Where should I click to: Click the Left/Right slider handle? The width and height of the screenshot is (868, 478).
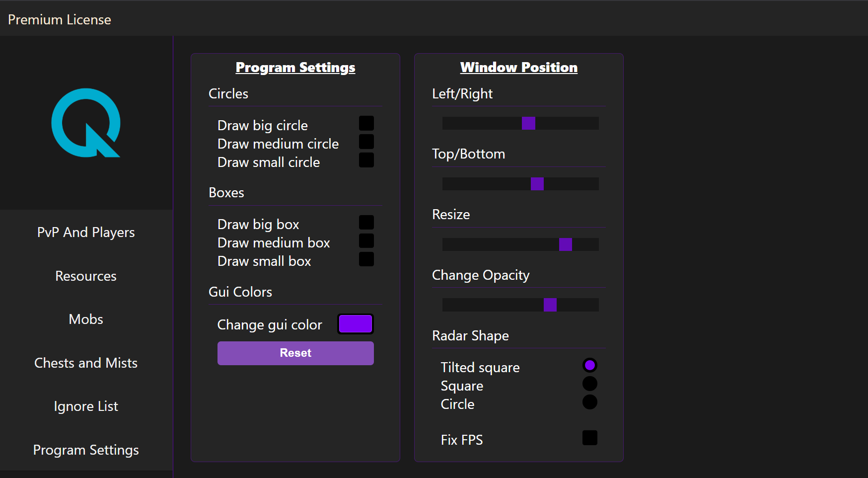click(x=528, y=123)
